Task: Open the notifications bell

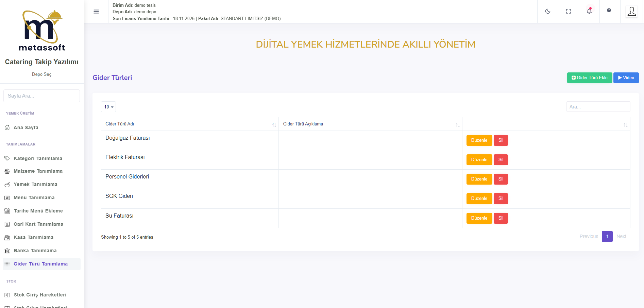Action: 589,11
